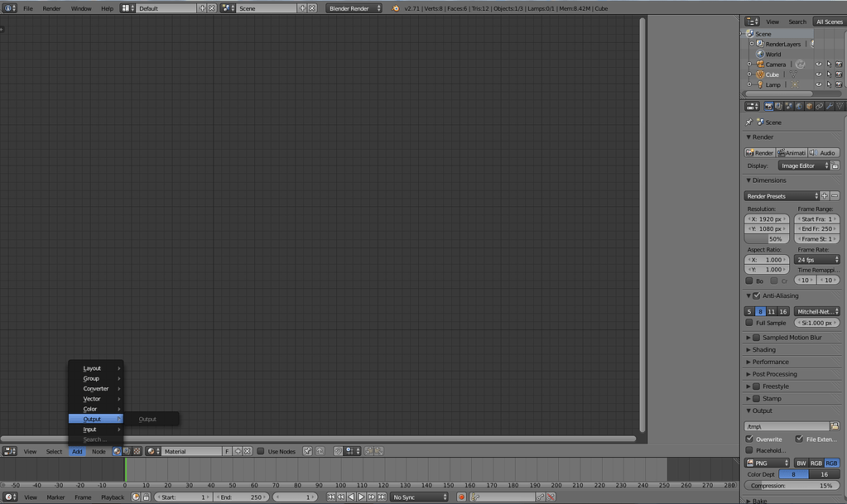This screenshot has width=847, height=504.
Task: Lock the time to other windows
Action: 146,497
